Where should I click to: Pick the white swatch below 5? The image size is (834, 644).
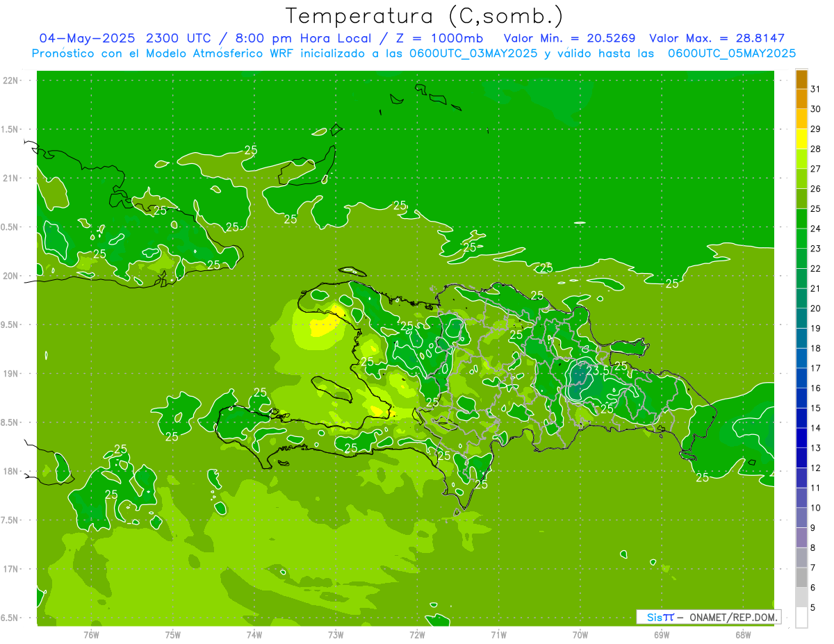point(801,618)
